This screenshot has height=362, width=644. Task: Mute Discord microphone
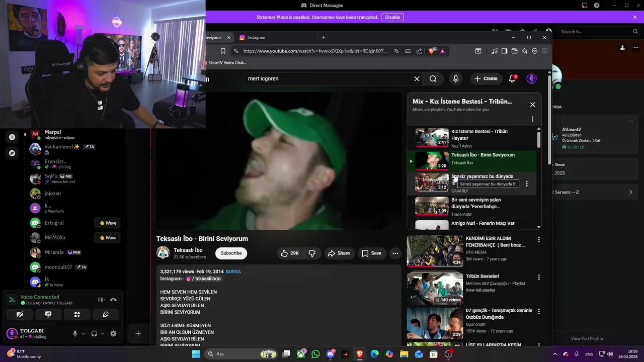click(x=75, y=333)
